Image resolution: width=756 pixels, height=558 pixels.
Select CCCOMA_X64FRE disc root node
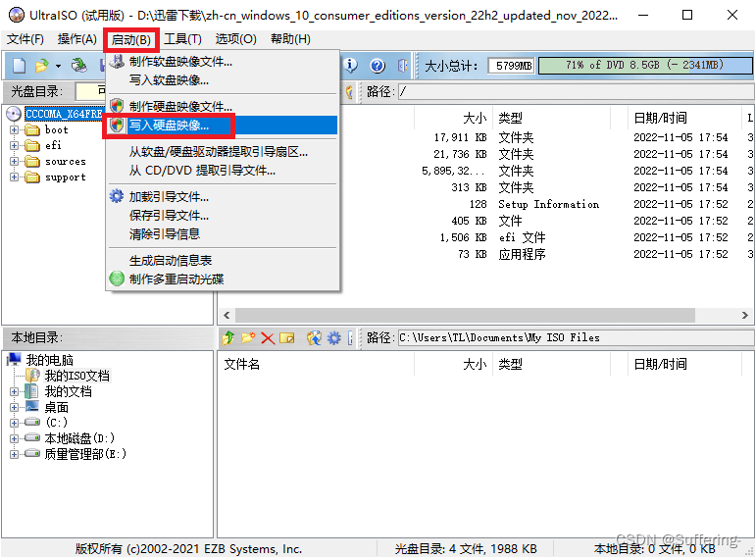tap(64, 114)
